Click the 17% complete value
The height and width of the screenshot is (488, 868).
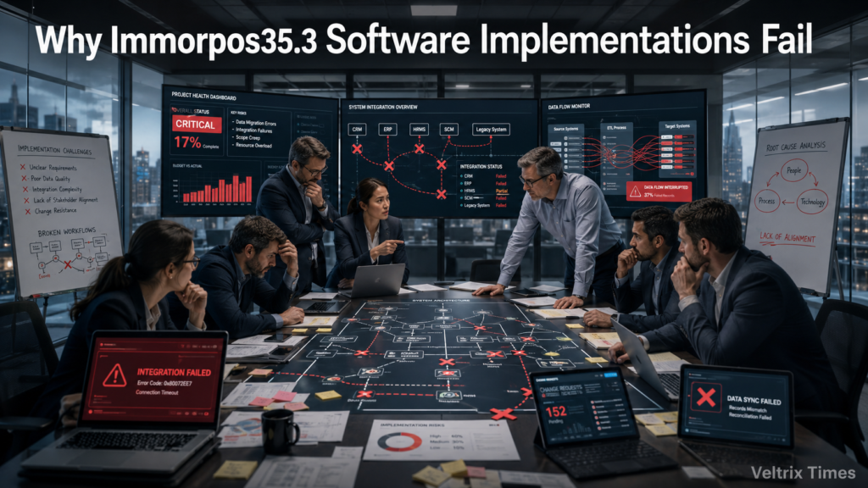click(187, 142)
